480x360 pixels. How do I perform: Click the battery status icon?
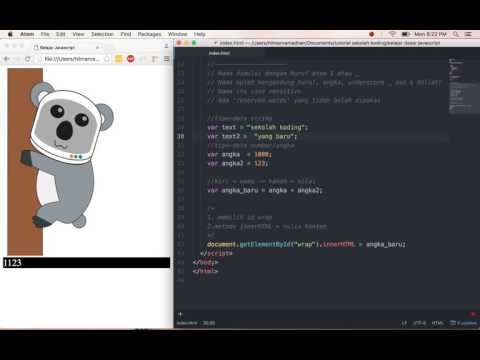(405, 34)
